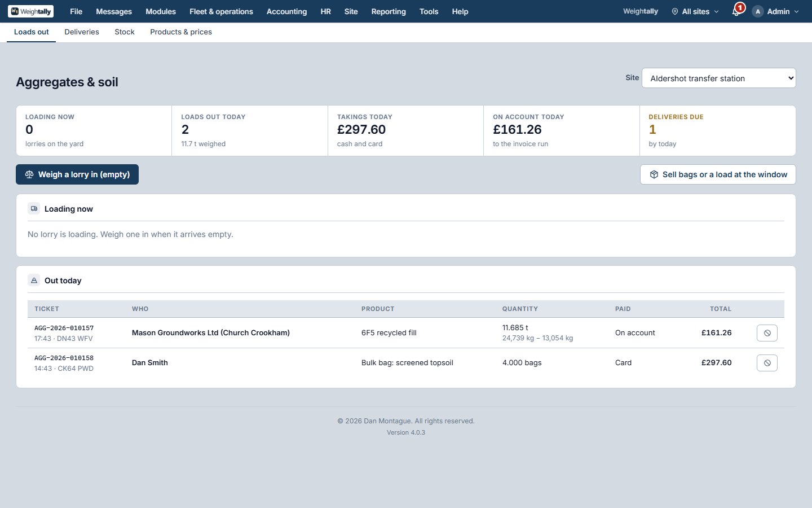Open the Reporting menu
The height and width of the screenshot is (508, 812).
click(x=389, y=11)
